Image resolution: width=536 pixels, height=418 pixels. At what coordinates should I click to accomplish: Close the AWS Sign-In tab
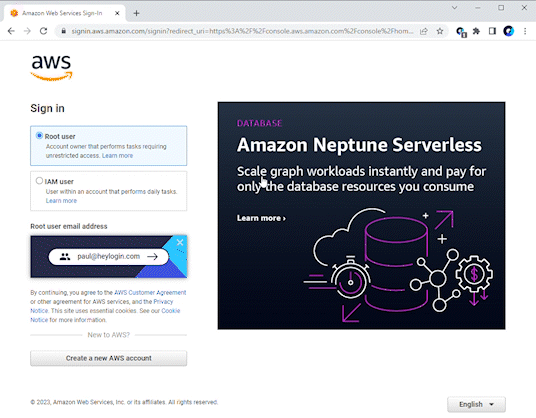[117, 13]
